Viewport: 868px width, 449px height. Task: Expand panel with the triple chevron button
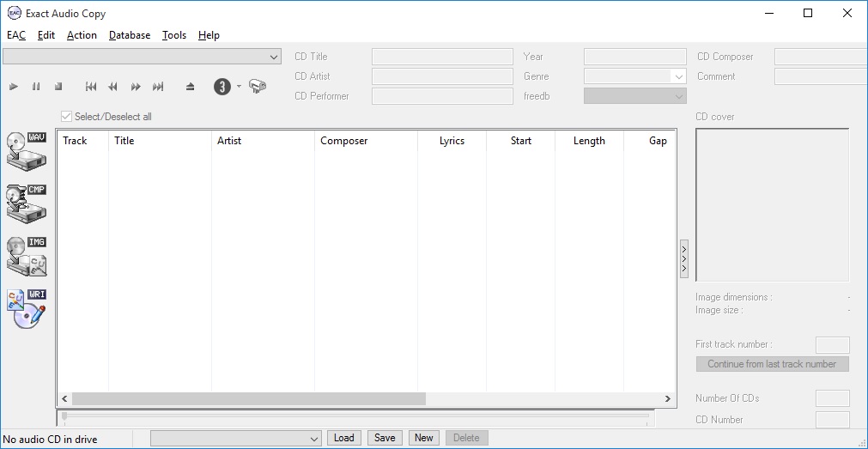[x=684, y=258]
